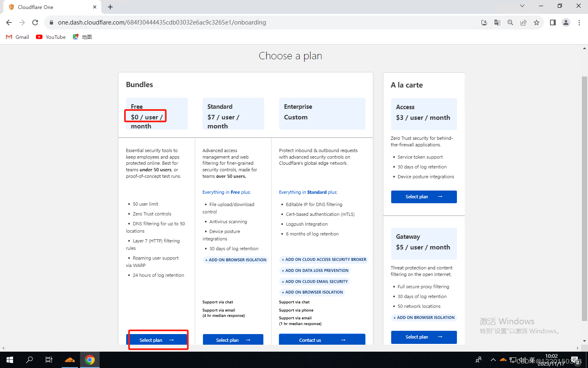Show hidden system tray icons

(x=493, y=360)
